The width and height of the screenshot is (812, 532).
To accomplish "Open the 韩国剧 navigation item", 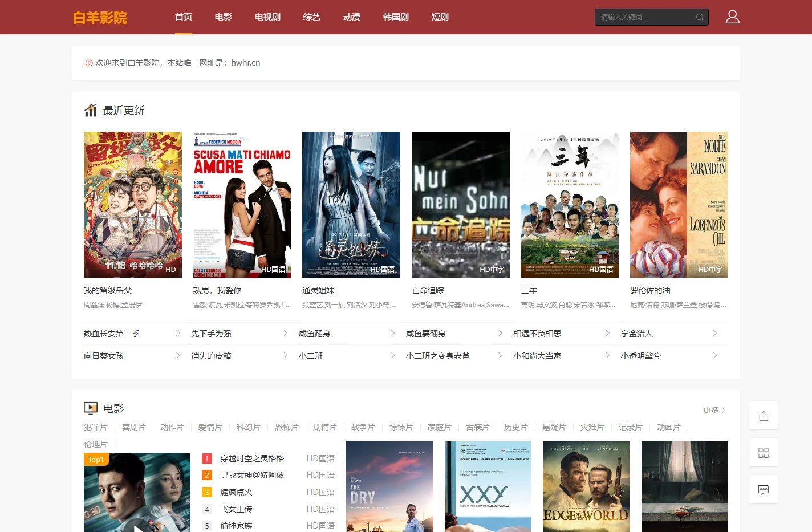I will point(396,17).
